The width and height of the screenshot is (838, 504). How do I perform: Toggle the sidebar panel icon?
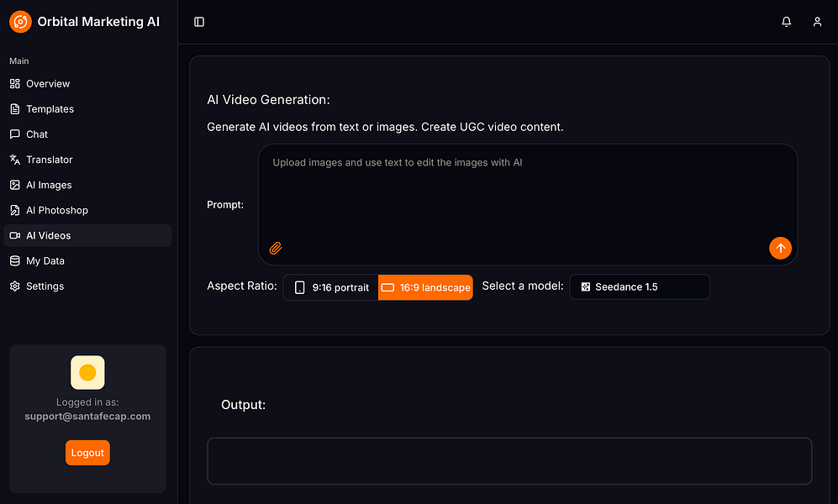(199, 22)
